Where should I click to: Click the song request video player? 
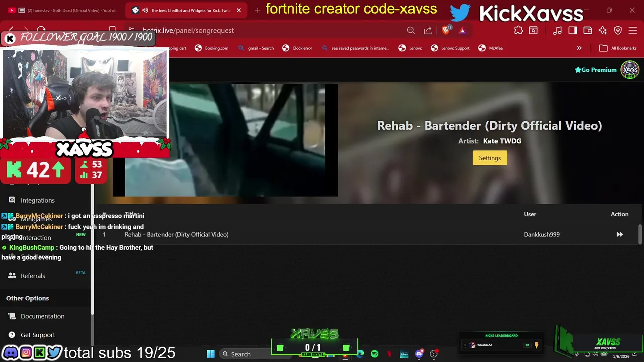coord(225,140)
